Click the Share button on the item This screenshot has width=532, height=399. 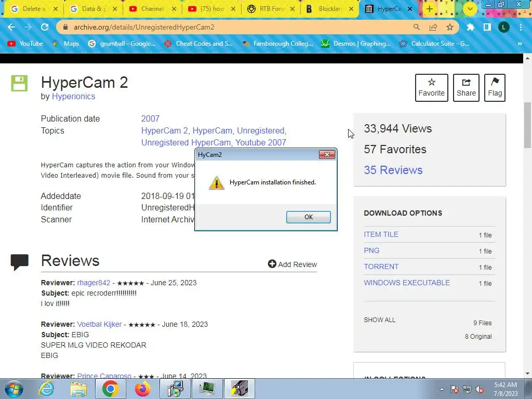(466, 87)
